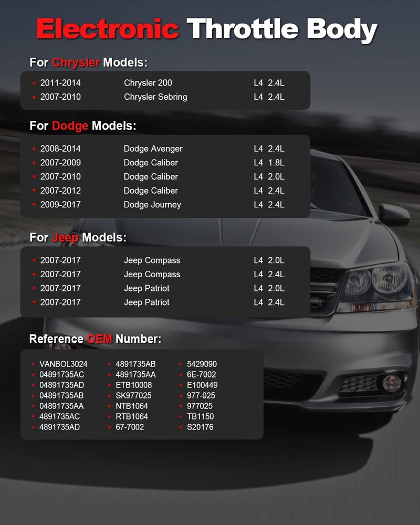
Task: Click 'L4 2.4L' in the Dodge Avenger row
Action: (x=269, y=149)
